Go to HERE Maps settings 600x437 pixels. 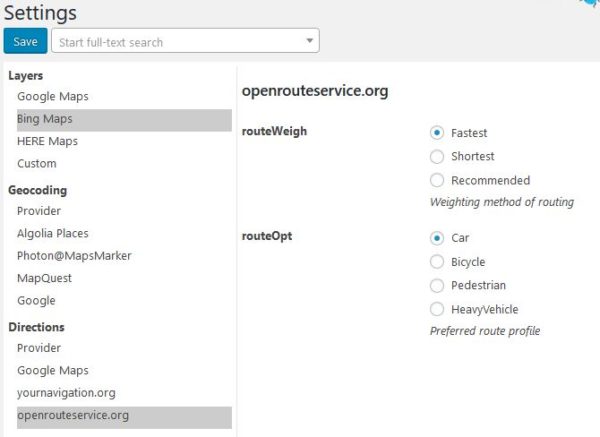47,141
